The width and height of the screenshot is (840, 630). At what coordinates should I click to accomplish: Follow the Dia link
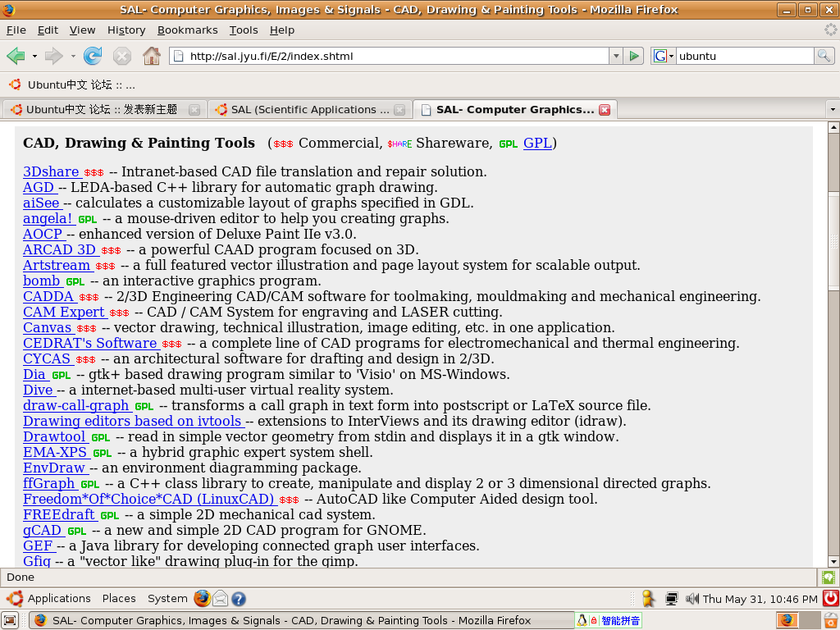[x=34, y=374]
